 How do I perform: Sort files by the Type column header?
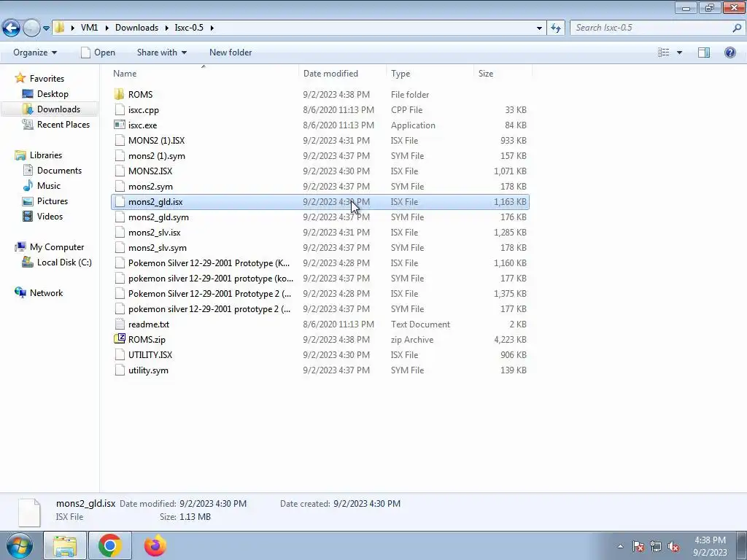coord(400,74)
